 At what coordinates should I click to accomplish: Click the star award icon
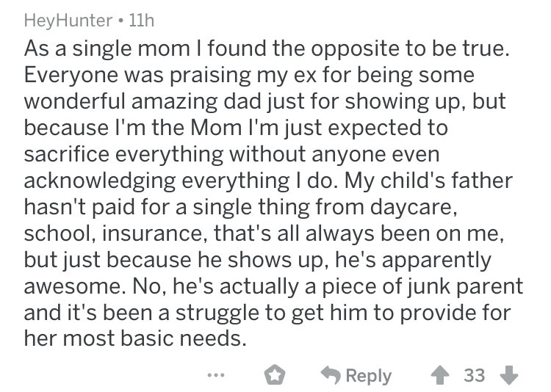[275, 376]
